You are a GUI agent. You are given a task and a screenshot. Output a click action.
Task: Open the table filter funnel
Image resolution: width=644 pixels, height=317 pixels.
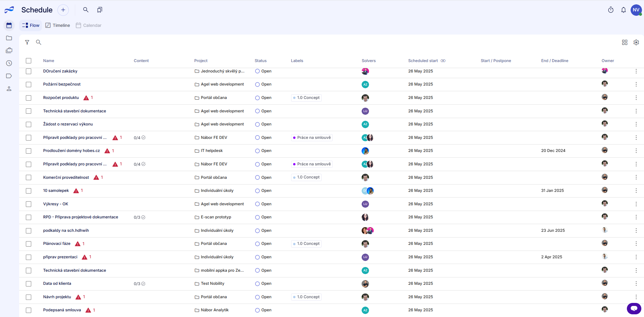tap(27, 42)
